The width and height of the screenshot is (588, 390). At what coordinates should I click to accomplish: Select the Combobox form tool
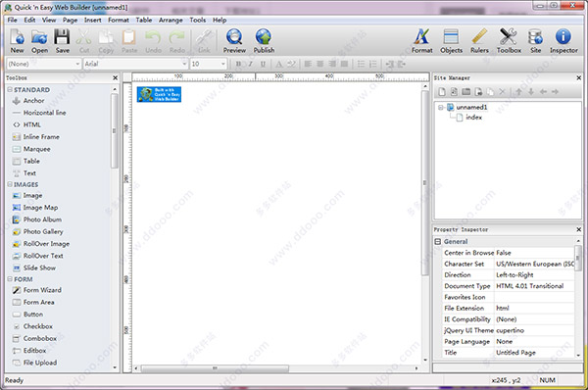tap(34, 338)
